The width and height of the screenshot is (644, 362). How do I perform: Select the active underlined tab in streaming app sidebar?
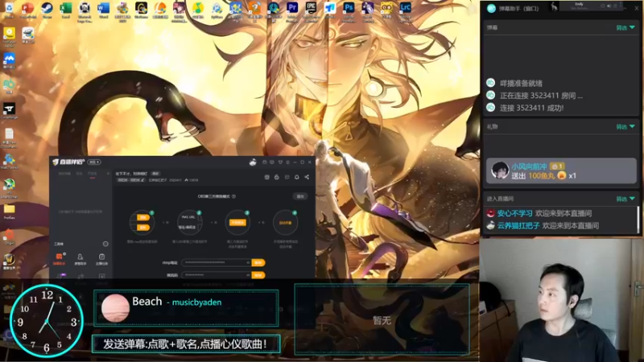(92, 174)
